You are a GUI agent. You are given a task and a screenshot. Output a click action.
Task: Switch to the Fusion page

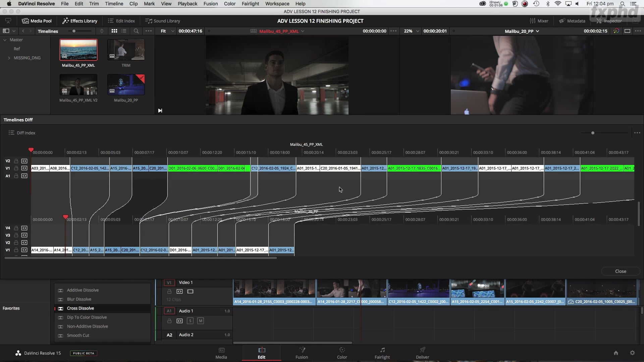point(301,353)
